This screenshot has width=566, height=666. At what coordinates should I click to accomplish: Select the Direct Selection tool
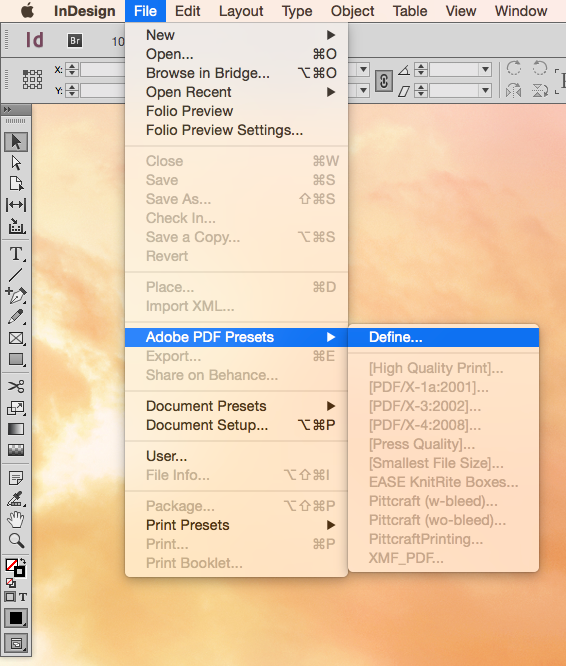16,163
